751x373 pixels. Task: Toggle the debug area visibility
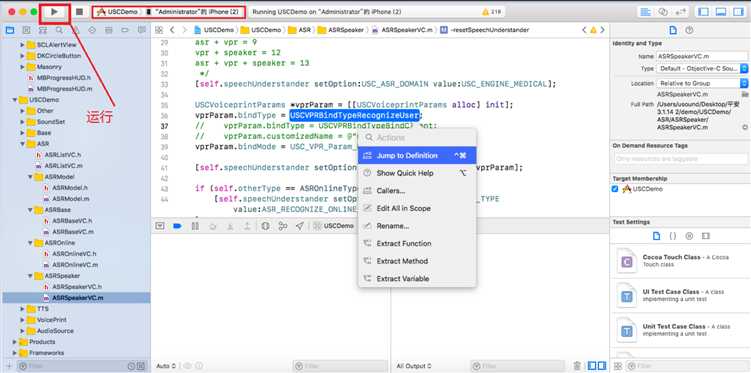(x=720, y=12)
